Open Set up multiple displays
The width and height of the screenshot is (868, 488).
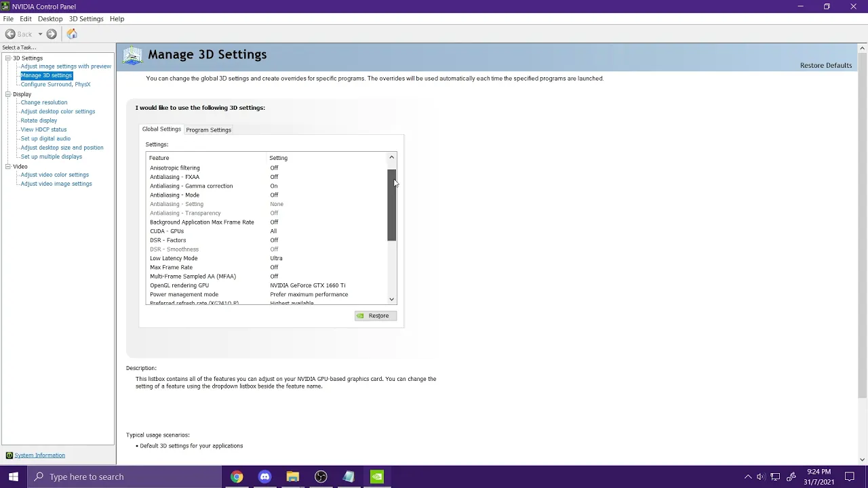tap(51, 157)
